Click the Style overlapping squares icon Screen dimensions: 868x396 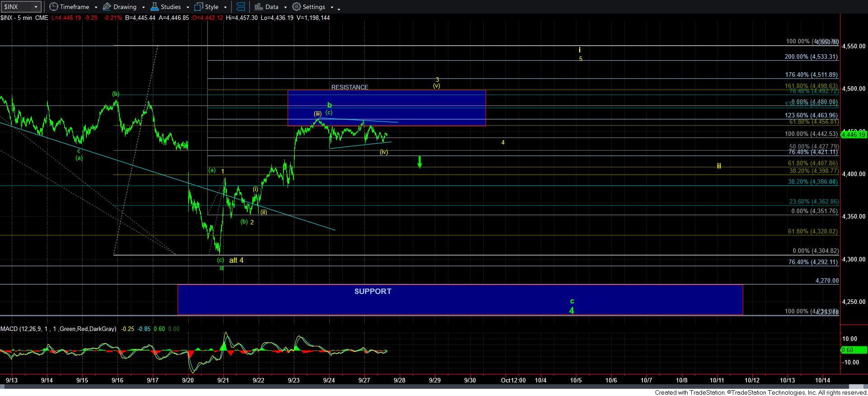[x=198, y=7]
